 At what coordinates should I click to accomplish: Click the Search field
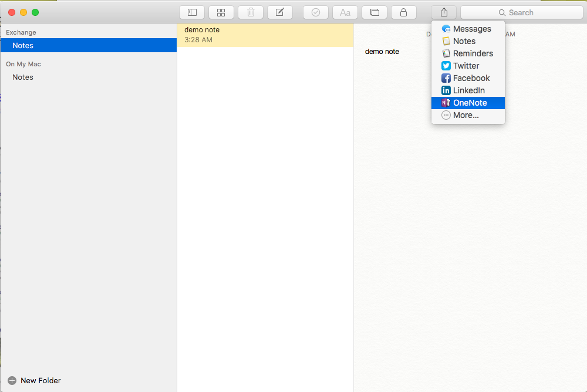coord(521,12)
